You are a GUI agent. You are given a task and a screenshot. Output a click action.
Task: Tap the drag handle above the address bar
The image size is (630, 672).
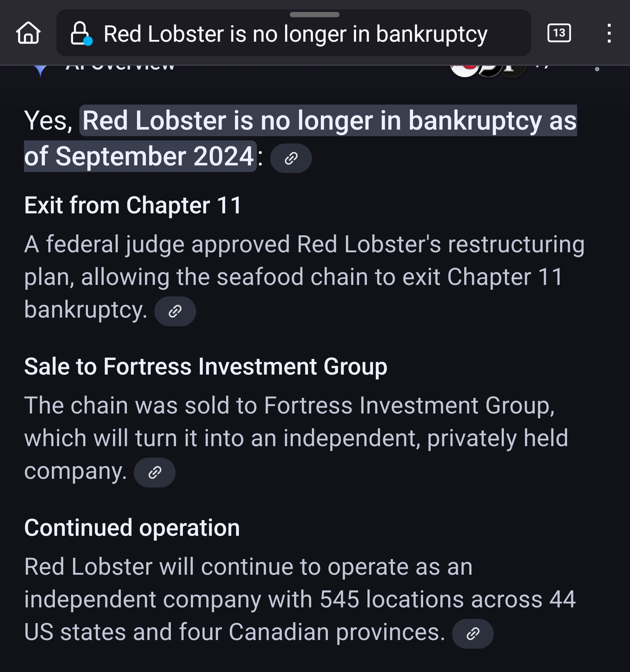pyautogui.click(x=314, y=15)
